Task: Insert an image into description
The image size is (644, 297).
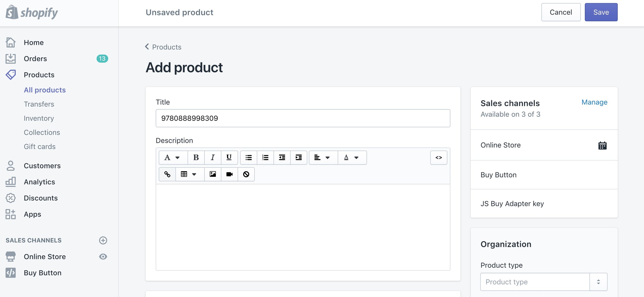Action: [x=213, y=174]
